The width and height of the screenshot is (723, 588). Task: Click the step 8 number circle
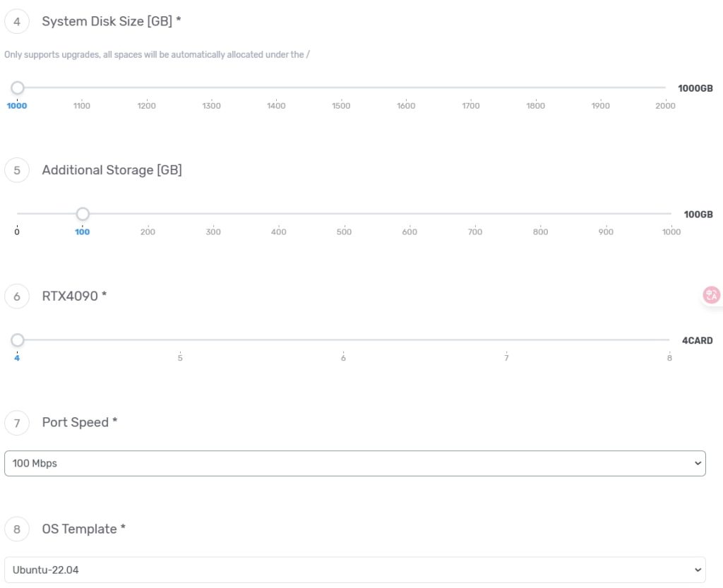(x=17, y=529)
